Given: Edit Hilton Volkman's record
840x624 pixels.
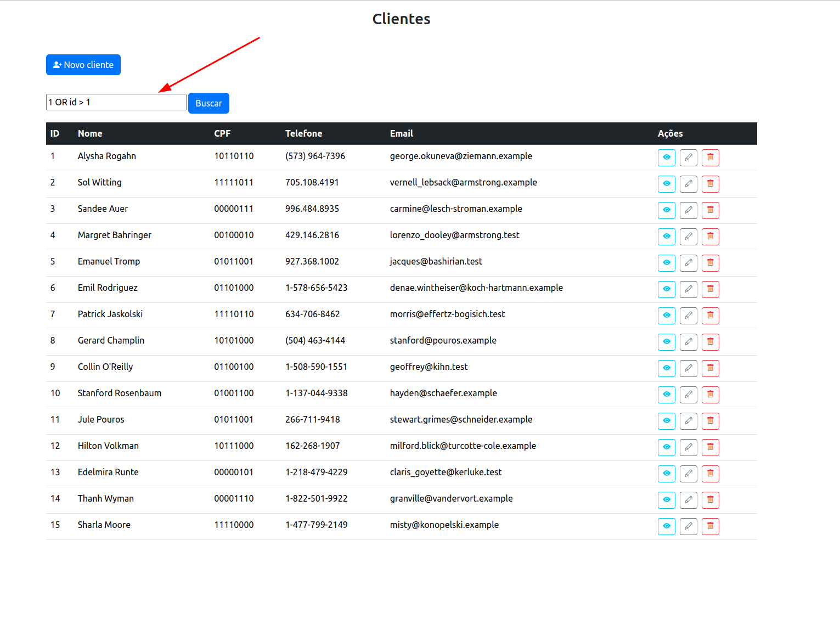Looking at the screenshot, I should click(689, 447).
